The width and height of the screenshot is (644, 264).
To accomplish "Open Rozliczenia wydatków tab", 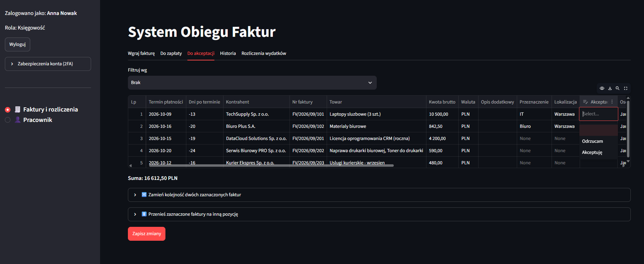I will click(264, 53).
